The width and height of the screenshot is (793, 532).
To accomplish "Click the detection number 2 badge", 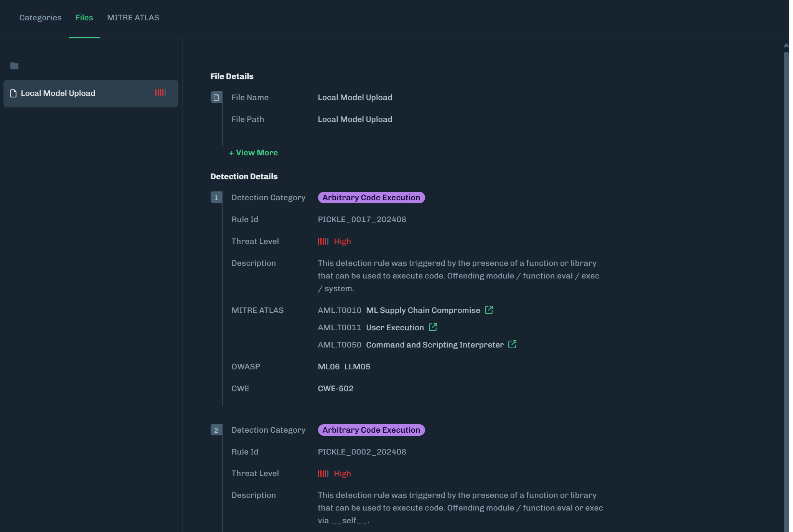I will pos(216,430).
